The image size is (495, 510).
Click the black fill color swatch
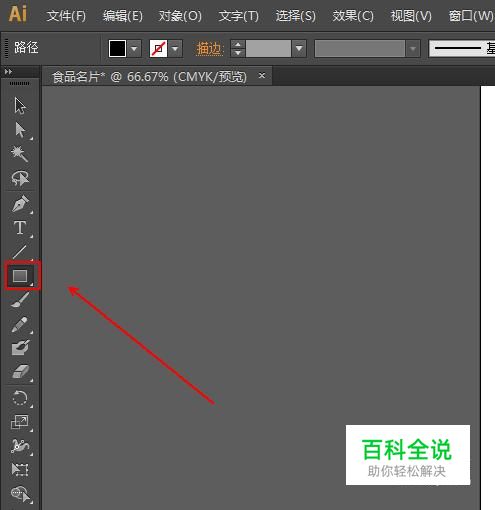pyautogui.click(x=117, y=49)
